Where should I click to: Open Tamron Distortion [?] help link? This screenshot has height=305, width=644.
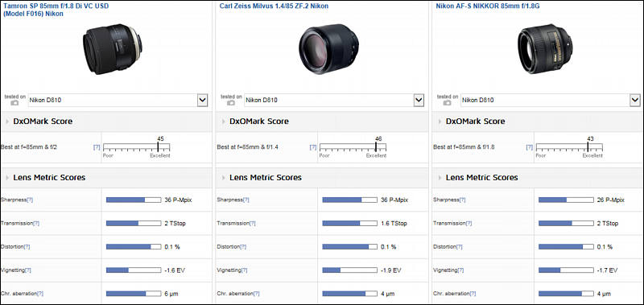coord(27,247)
